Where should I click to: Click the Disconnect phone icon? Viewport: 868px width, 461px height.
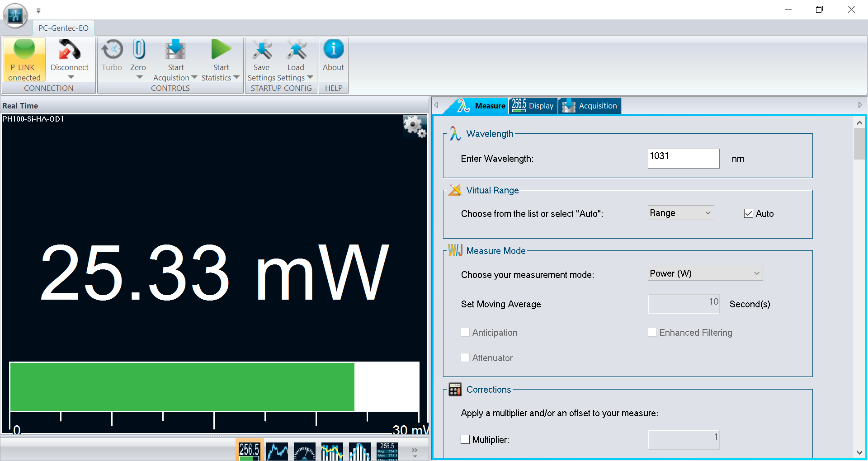[69, 50]
